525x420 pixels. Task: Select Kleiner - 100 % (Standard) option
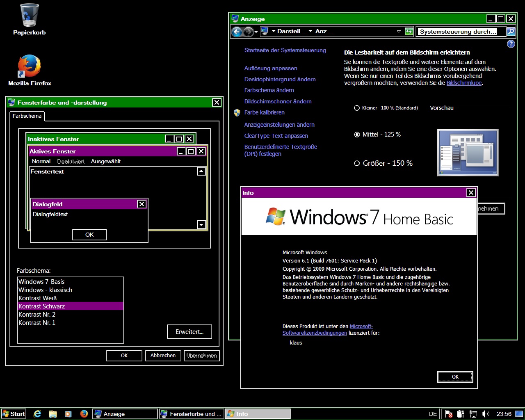[386, 108]
